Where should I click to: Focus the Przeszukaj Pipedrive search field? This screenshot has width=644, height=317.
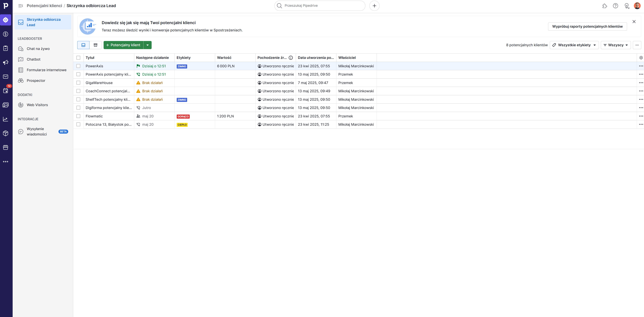coord(320,6)
